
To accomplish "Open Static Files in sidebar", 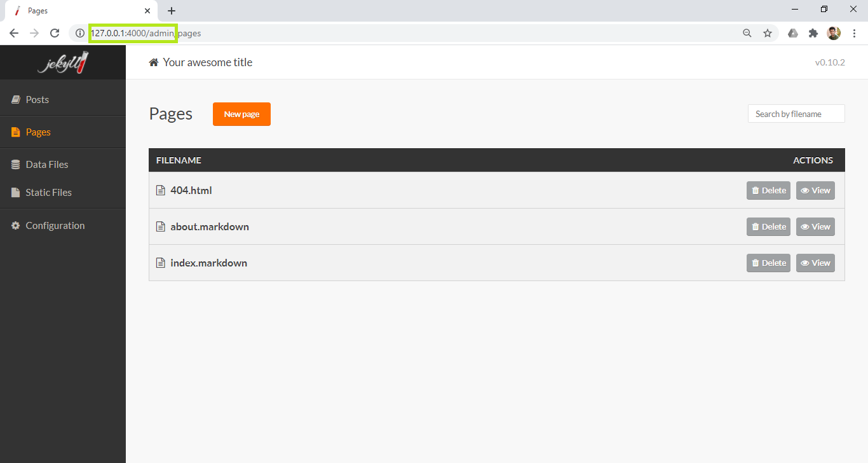I will click(48, 193).
